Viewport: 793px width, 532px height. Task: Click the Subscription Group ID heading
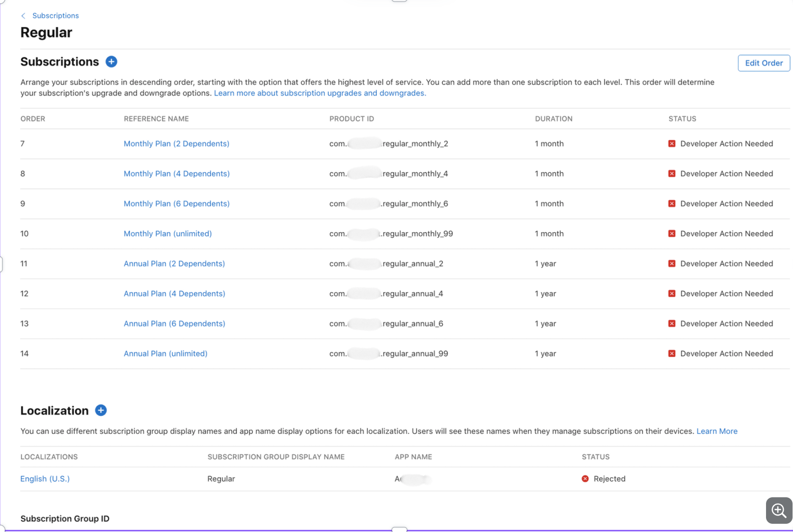click(x=65, y=518)
